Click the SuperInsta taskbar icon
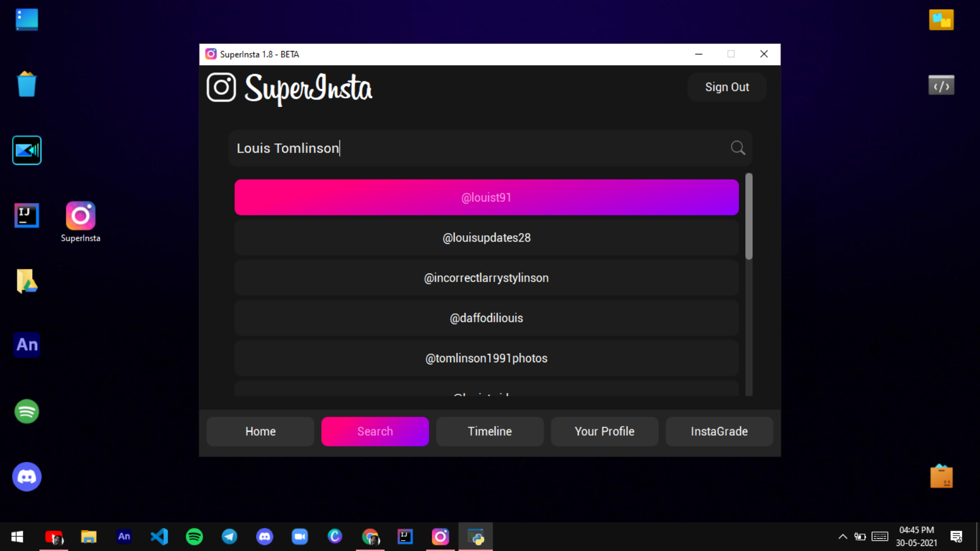The width and height of the screenshot is (980, 551). tap(440, 537)
